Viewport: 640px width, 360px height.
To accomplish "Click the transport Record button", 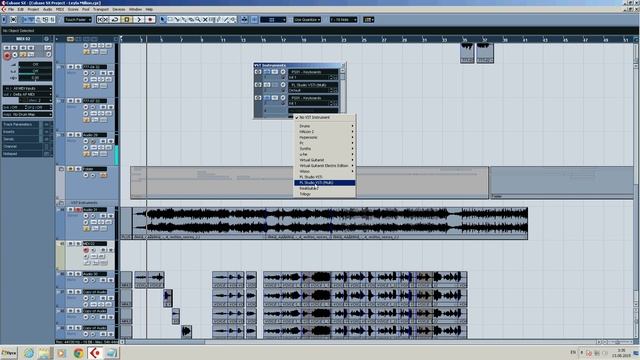I will (150, 20).
